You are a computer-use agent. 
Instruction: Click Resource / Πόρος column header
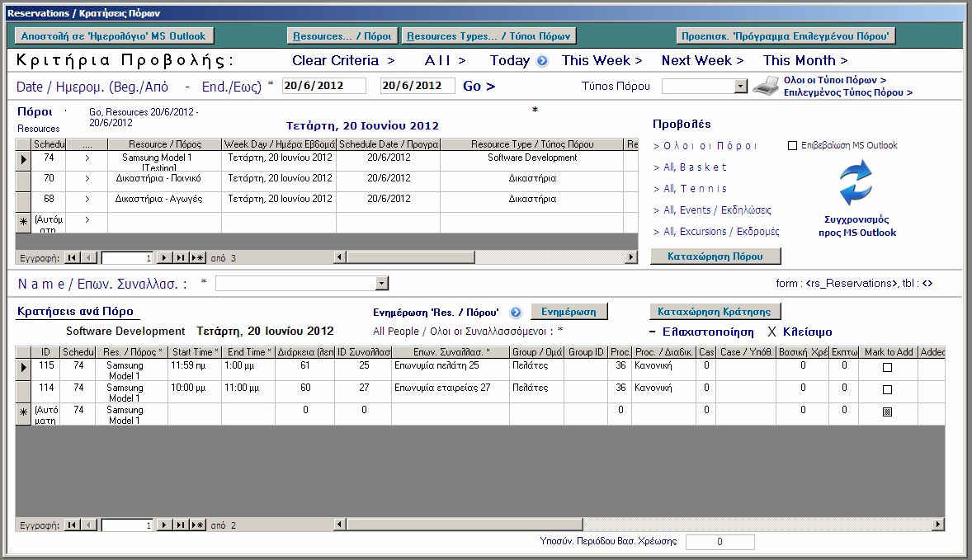(x=164, y=144)
